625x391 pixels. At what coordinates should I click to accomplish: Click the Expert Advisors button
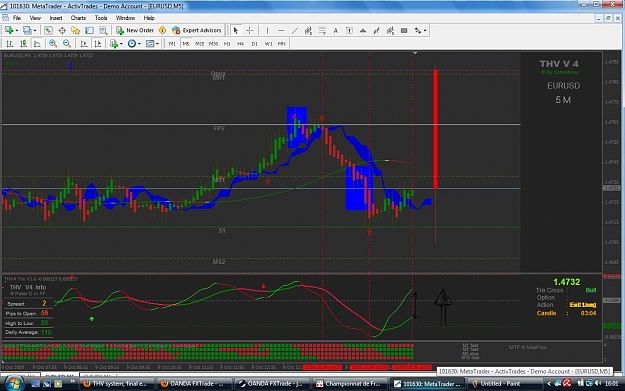coord(197,30)
